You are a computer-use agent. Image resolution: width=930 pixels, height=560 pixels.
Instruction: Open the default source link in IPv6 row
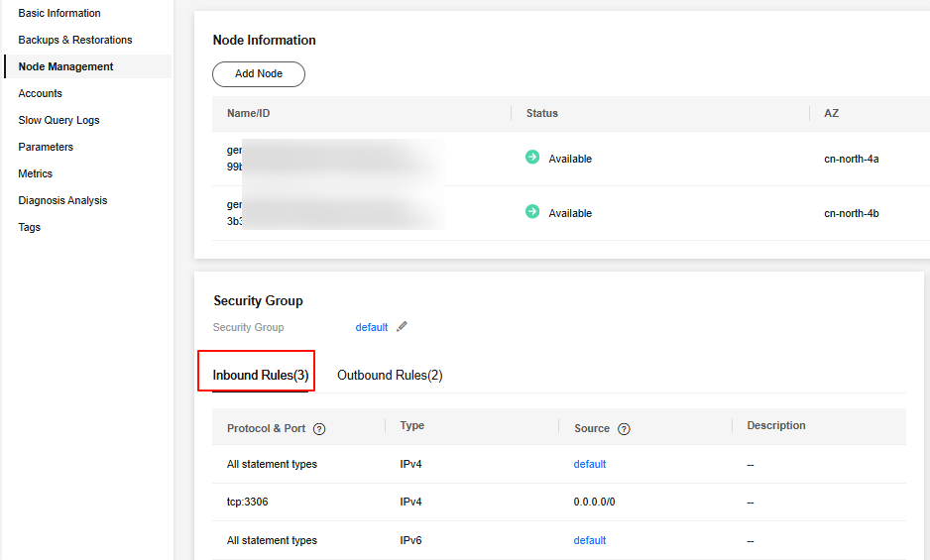click(x=589, y=540)
